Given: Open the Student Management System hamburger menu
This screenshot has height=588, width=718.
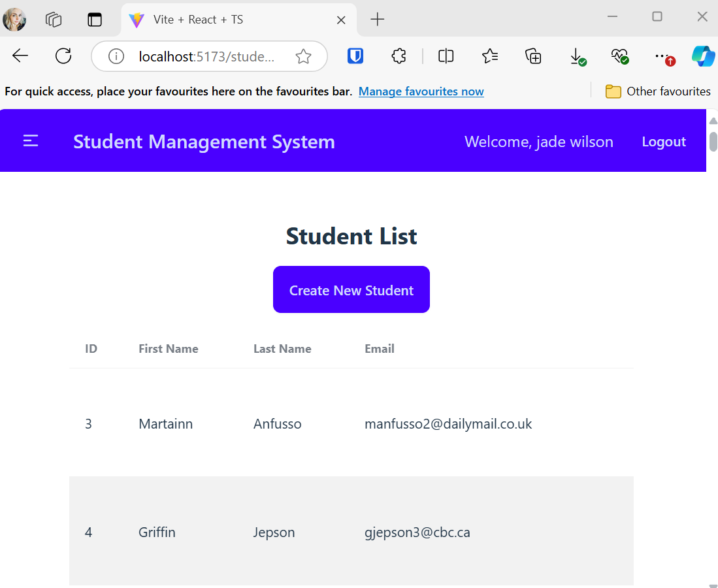Looking at the screenshot, I should tap(30, 140).
